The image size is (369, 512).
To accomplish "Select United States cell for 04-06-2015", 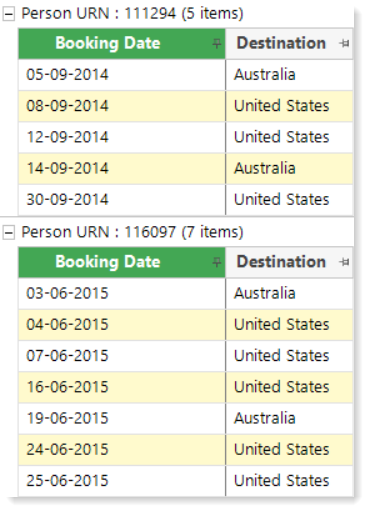I will pos(289,325).
